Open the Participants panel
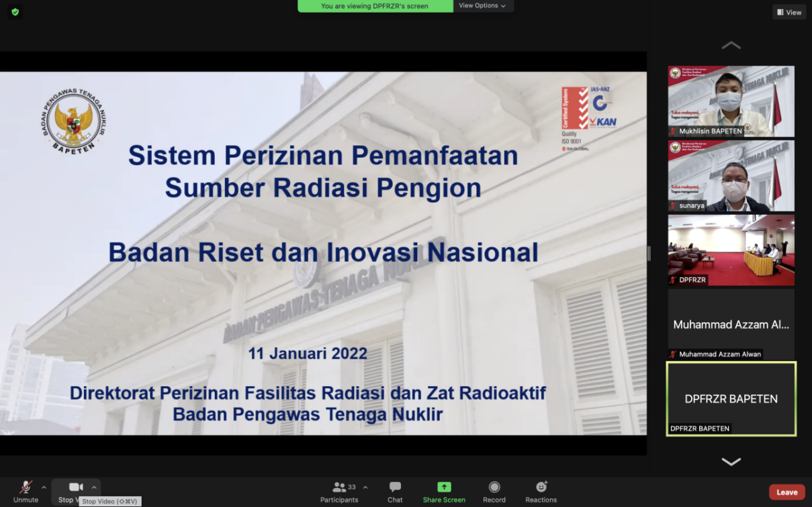The width and height of the screenshot is (812, 507). coord(339,492)
